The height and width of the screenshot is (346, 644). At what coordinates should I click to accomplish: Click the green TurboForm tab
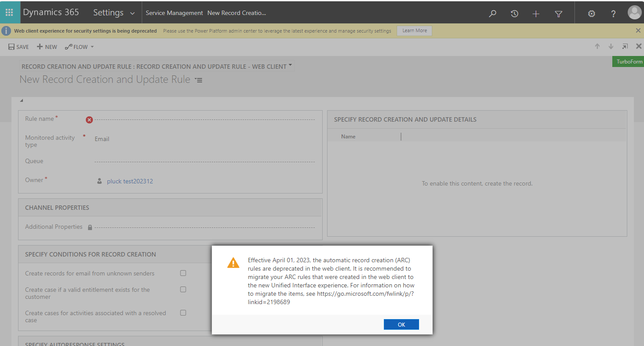coord(628,62)
